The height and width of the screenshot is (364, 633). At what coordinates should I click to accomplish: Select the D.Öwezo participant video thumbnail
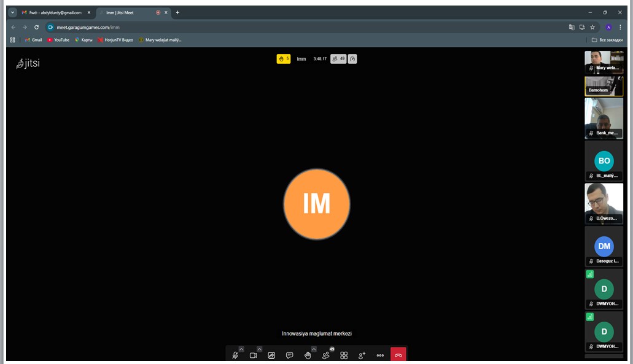coord(604,203)
